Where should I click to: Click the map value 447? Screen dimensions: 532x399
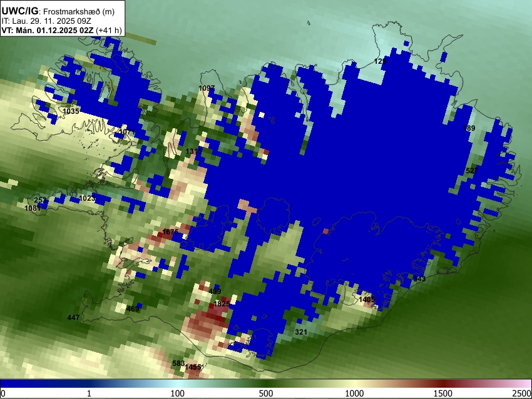tap(73, 318)
